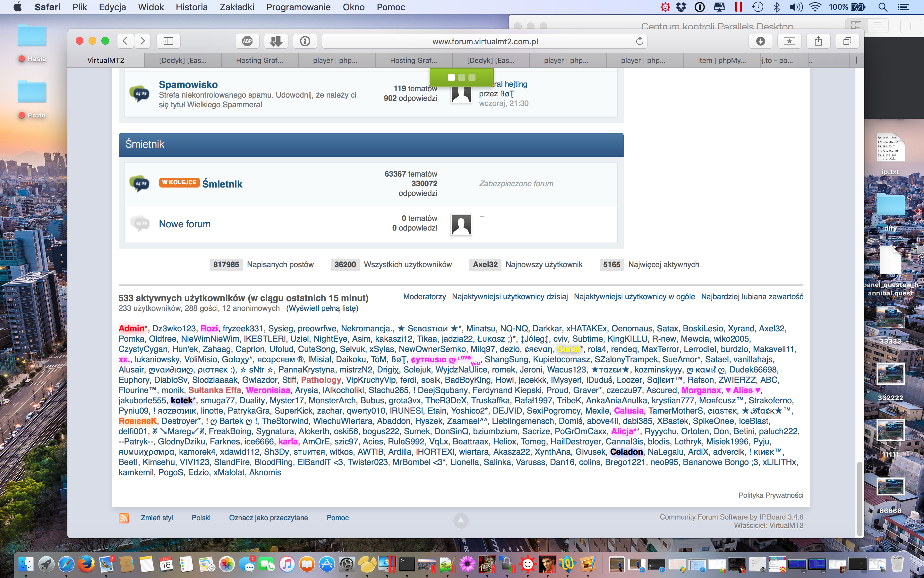This screenshot has width=924, height=578.
Task: Launch Firefox from the Dock
Action: pyautogui.click(x=86, y=564)
